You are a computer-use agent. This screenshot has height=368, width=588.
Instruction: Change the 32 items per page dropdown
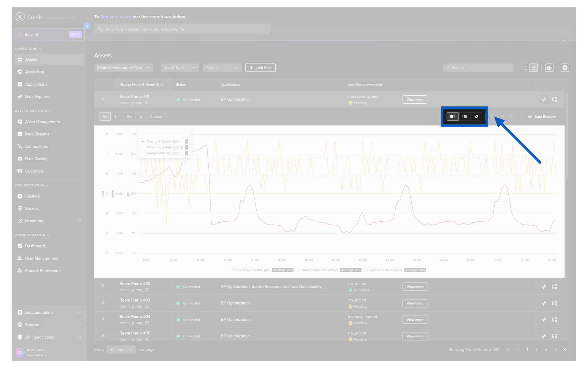[121, 350]
